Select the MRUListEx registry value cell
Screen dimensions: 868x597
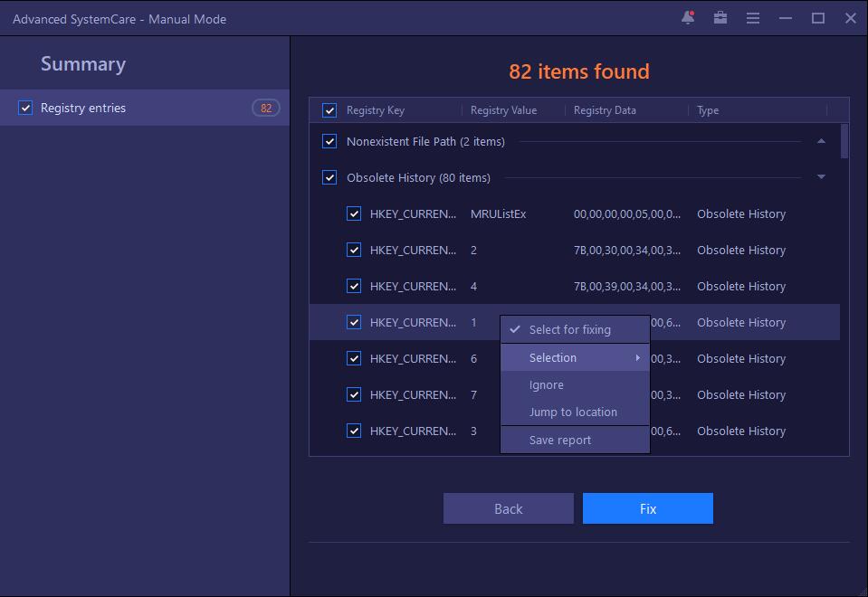[x=498, y=213]
